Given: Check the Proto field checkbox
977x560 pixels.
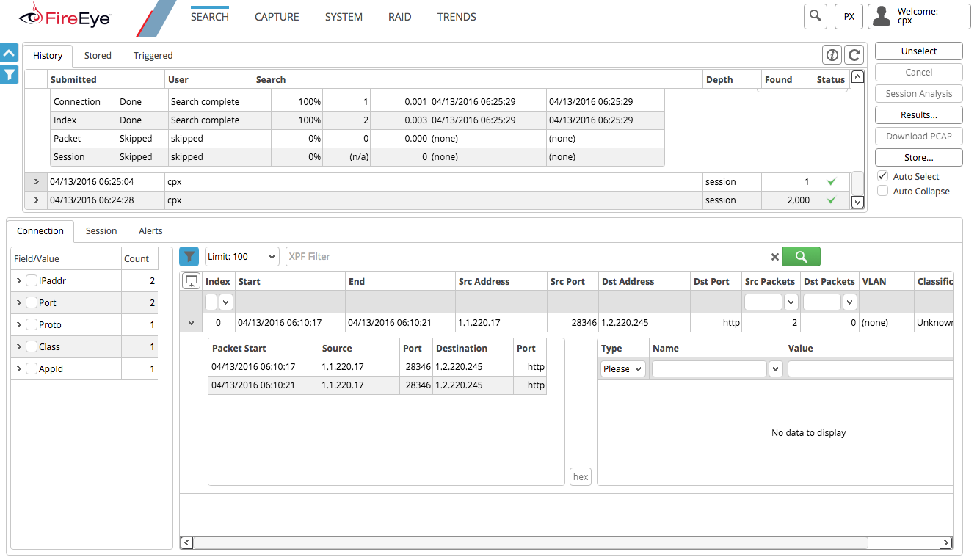Looking at the screenshot, I should point(32,324).
